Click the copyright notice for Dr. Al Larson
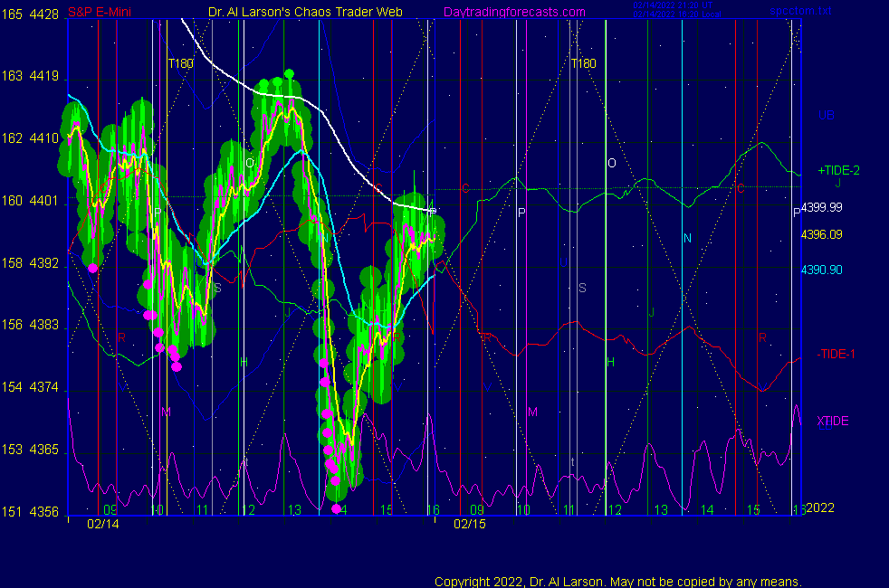This screenshot has width=889, height=588. pyautogui.click(x=618, y=582)
